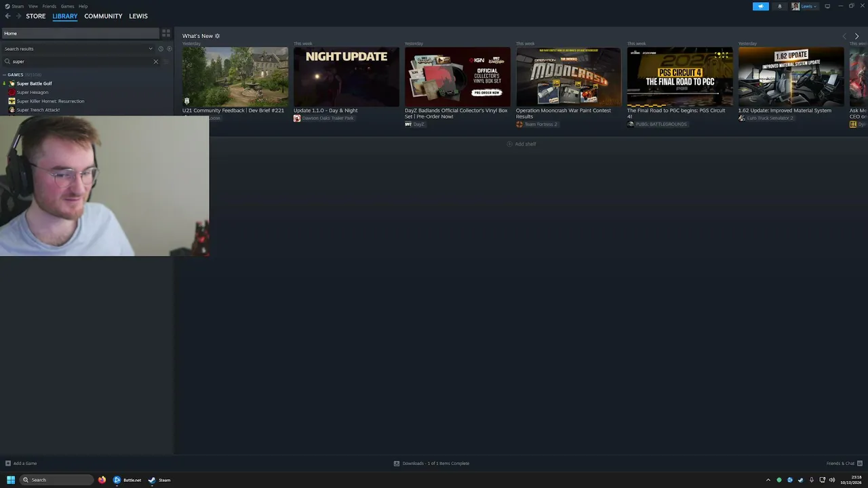The height and width of the screenshot is (488, 868).
Task: Toggle the ready-to-play filter icon
Action: tap(170, 49)
